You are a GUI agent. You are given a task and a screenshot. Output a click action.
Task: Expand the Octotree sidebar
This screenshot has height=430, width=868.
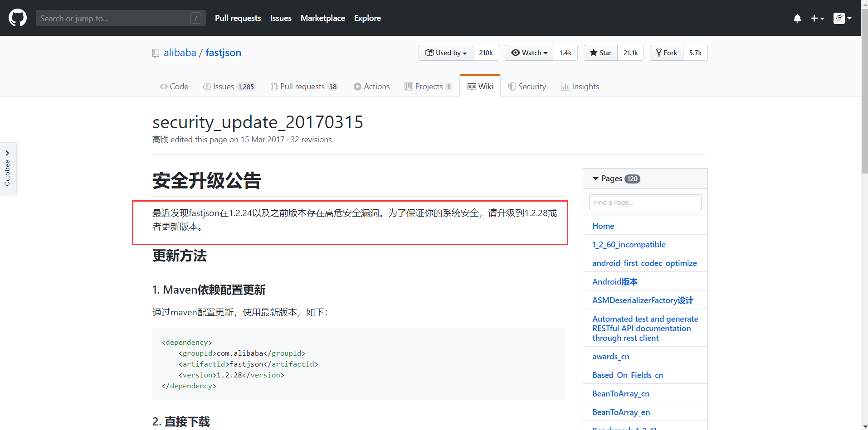8,169
